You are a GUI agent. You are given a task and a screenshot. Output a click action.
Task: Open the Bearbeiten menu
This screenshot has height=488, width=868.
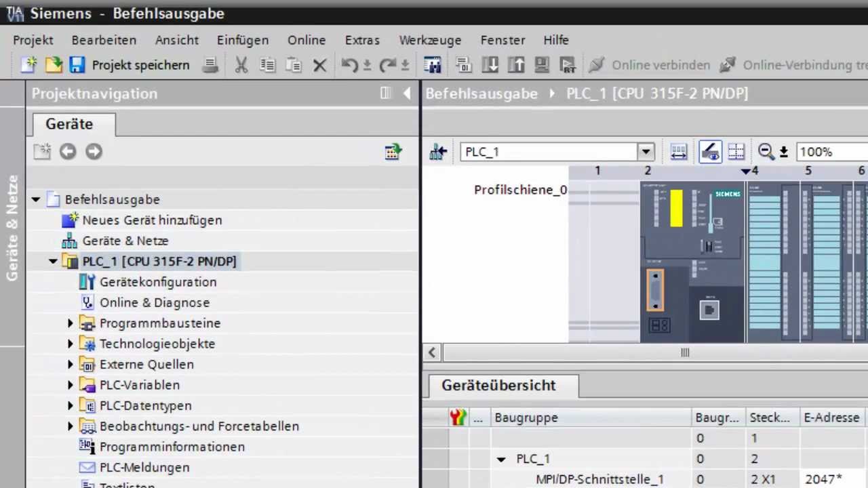[104, 40]
